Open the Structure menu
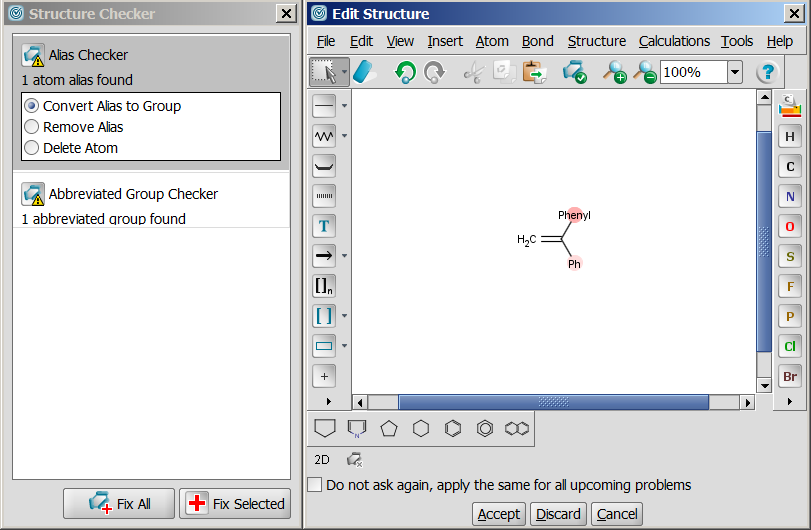 [596, 41]
